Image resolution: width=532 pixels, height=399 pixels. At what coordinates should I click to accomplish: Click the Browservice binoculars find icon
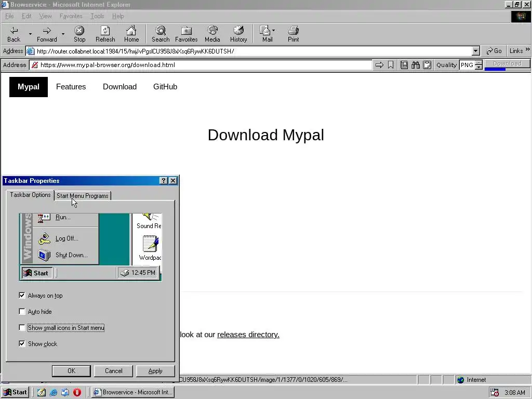coord(416,65)
